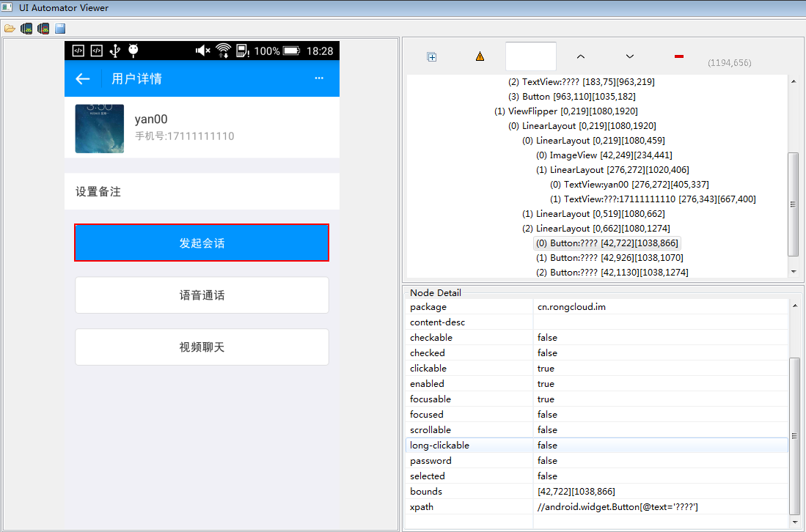Click the 手机号:17111111110 text in the screenshot
806x532 pixels.
[185, 136]
